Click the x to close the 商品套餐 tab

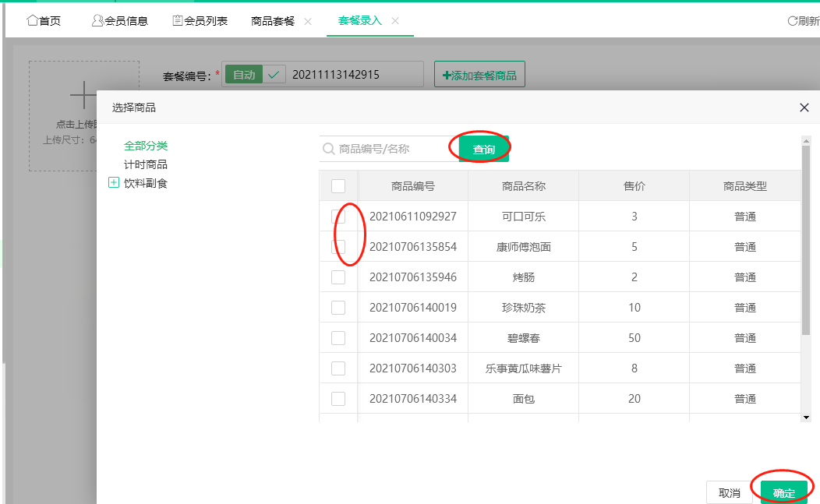[307, 22]
